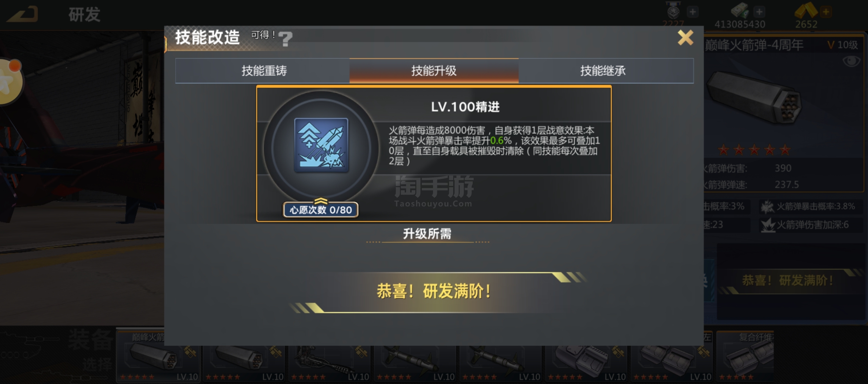The width and height of the screenshot is (868, 384).
Task: Add cash using the plus icon
Action: click(759, 12)
